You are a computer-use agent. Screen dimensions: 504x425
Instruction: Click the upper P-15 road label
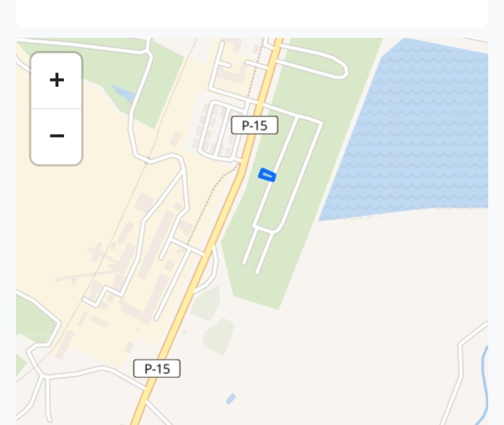255,125
